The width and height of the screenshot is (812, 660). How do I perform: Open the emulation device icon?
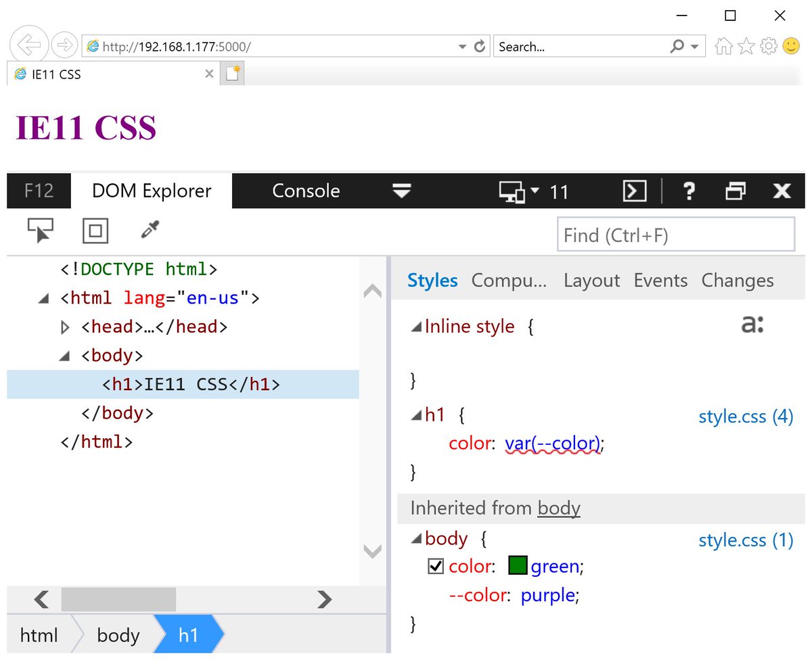pyautogui.click(x=513, y=192)
